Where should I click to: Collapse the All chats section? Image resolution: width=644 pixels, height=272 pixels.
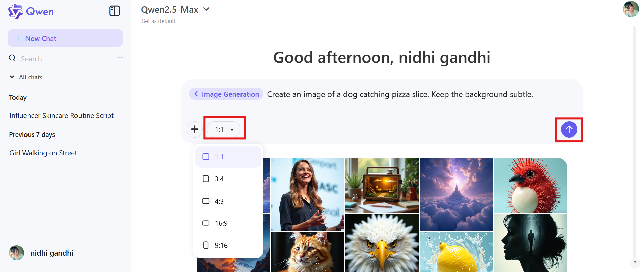click(12, 77)
